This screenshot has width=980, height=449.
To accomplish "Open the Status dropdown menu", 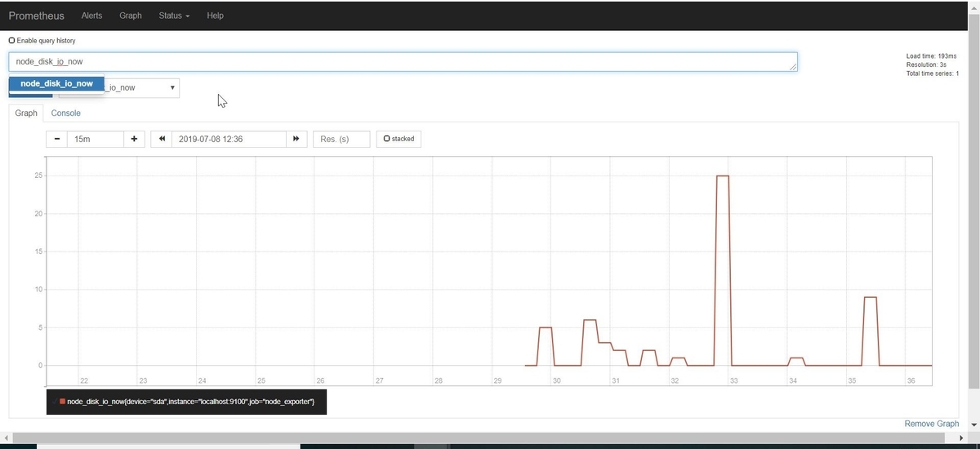I will click(174, 16).
